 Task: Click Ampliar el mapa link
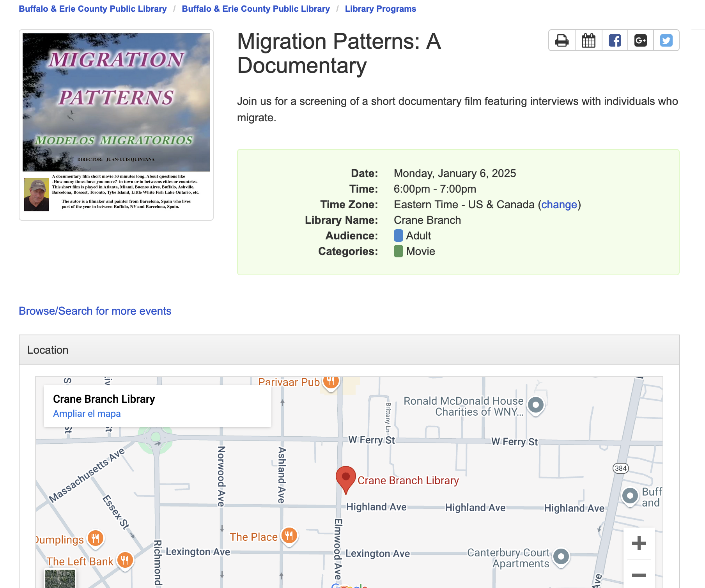pos(87,414)
